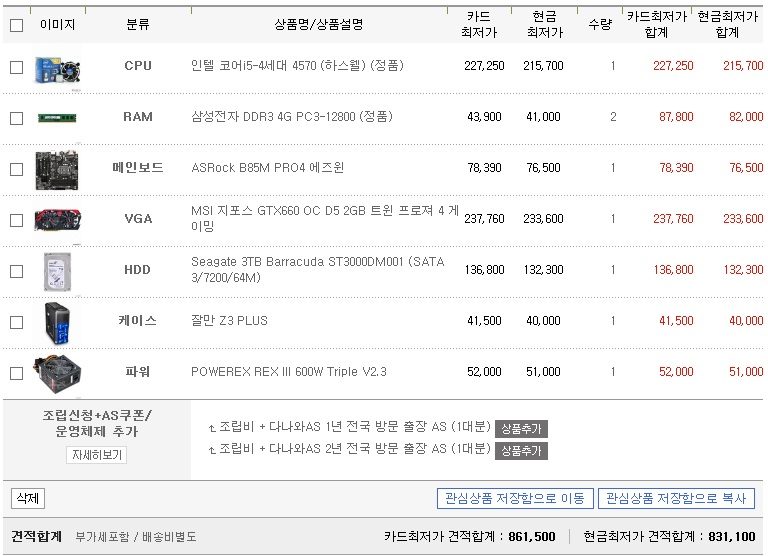Click 상품추가 for 2년 AS option
The image size is (768, 556).
[x=521, y=451]
